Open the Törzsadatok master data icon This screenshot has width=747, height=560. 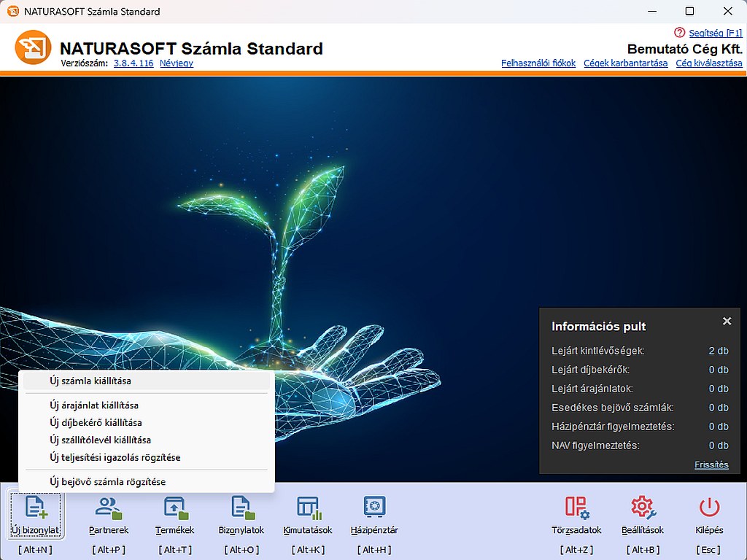click(x=576, y=507)
